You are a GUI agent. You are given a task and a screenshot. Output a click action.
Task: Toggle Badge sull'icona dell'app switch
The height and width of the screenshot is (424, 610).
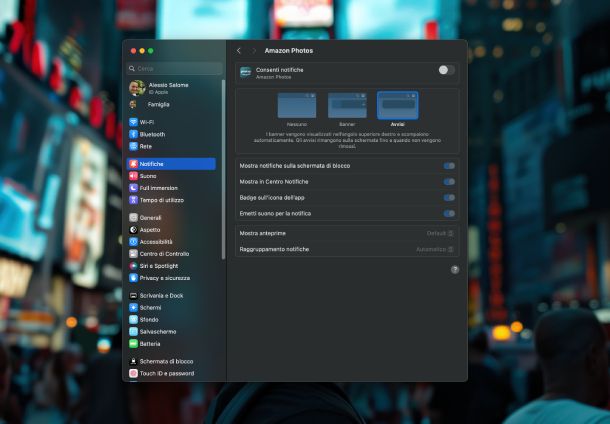pos(449,198)
